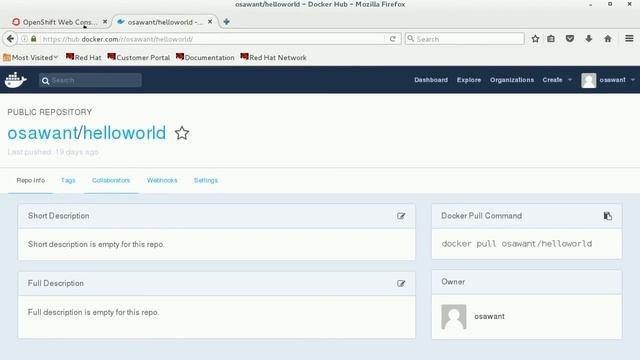
Task: Open Red Hat bookmark
Action: tap(84, 58)
